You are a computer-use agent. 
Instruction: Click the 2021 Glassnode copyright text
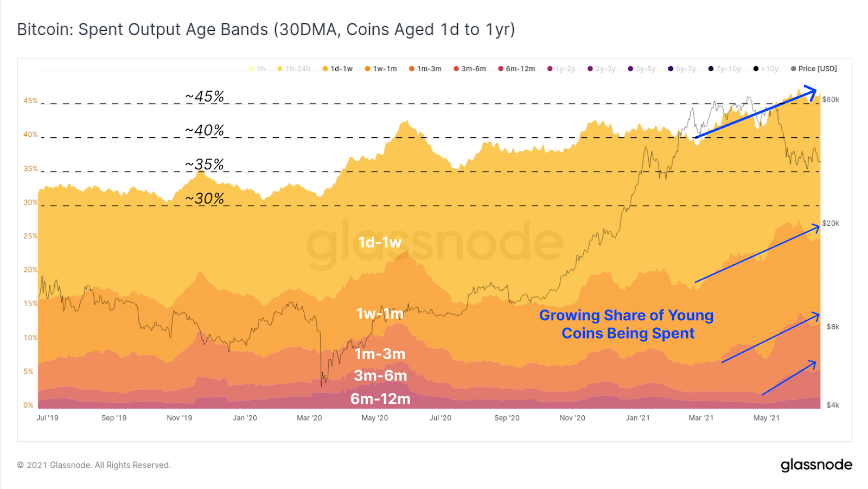coord(94,465)
